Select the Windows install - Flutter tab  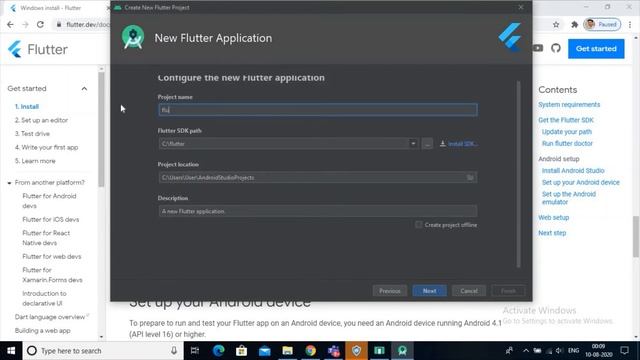click(55, 8)
